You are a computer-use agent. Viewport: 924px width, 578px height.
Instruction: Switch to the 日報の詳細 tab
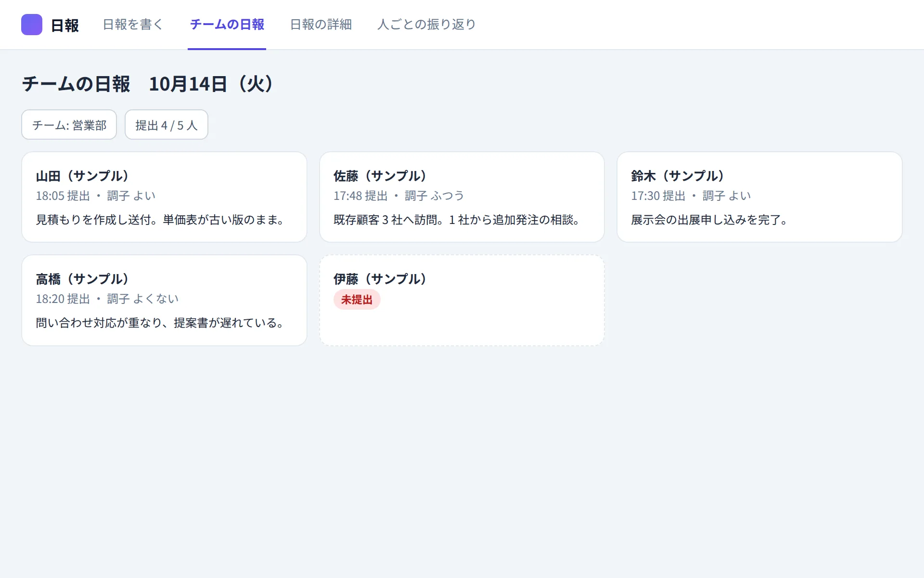pos(321,25)
